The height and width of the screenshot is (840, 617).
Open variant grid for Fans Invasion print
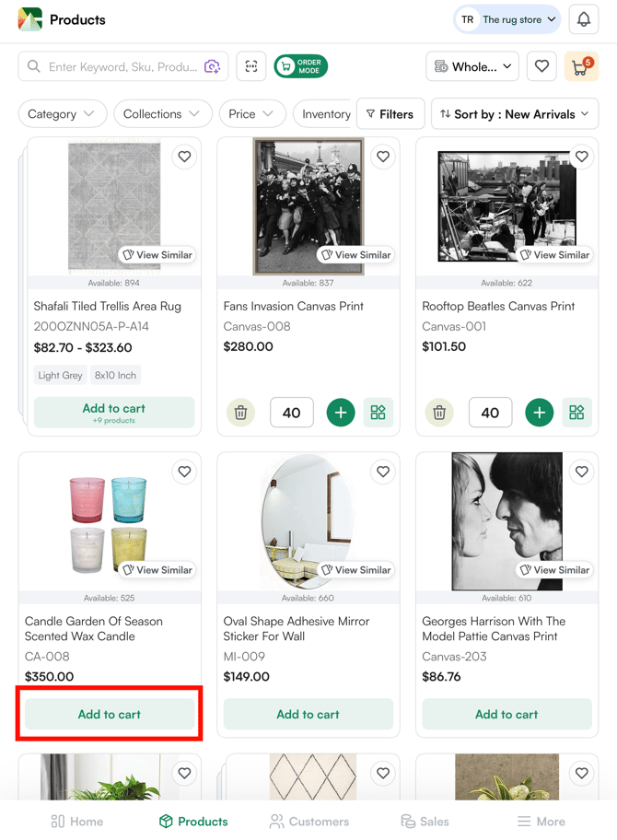tap(378, 413)
